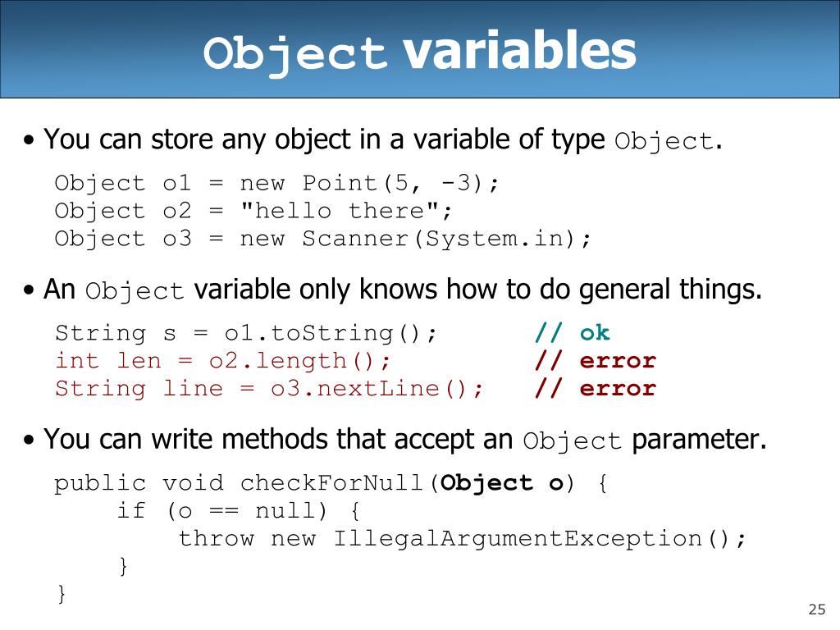Click the bold 'Object o' parameter

point(502,483)
